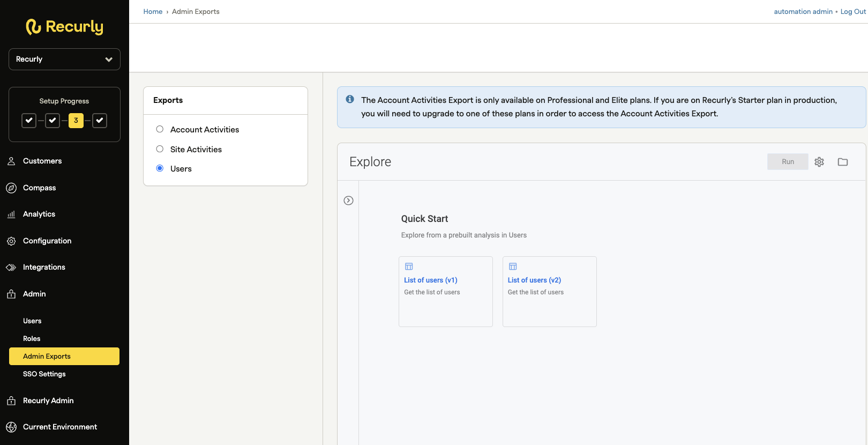Collapse the Admin menu section
Viewport: 868px width, 445px height.
click(34, 294)
